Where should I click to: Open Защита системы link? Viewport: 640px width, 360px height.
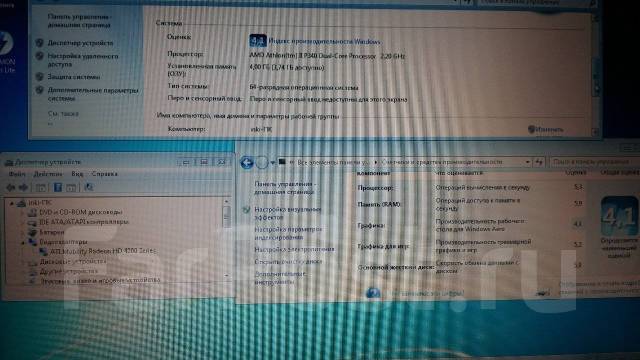(73, 77)
